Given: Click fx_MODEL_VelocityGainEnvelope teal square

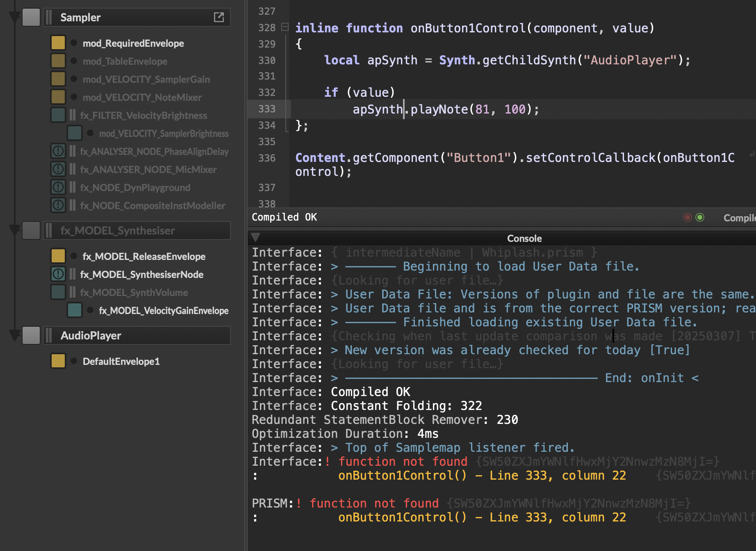Looking at the screenshot, I should click(x=75, y=310).
